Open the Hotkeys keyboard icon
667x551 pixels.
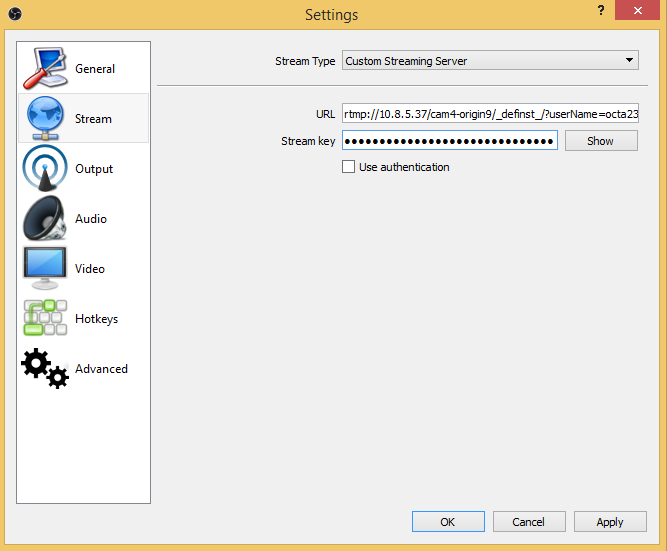pyautogui.click(x=44, y=318)
